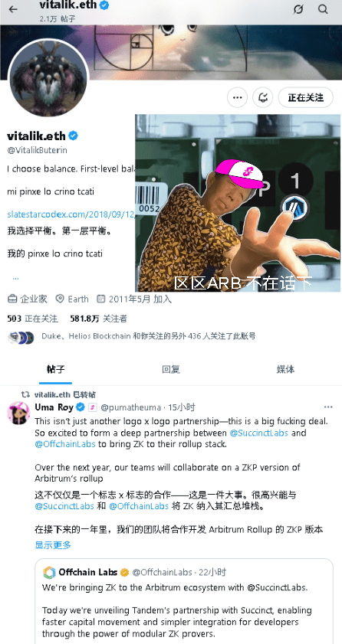Click the Grok slash icon in header
The height and width of the screenshot is (644, 342).
pos(298,9)
